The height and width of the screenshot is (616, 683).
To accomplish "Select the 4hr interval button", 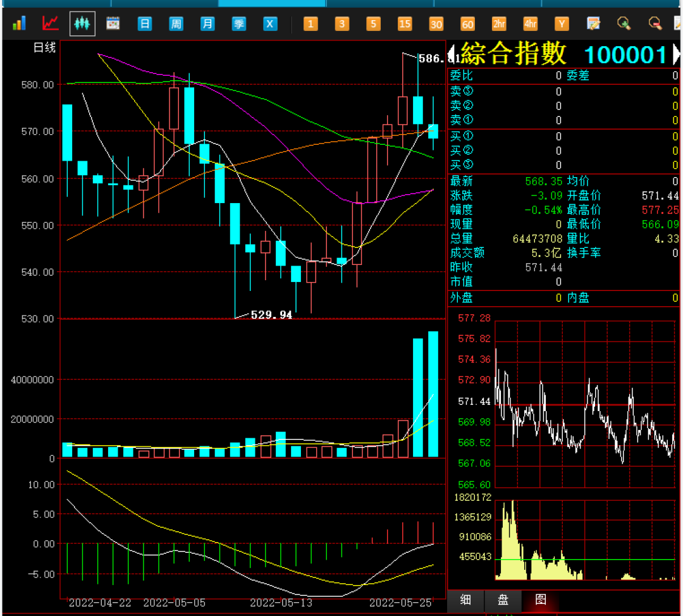I will pos(530,23).
